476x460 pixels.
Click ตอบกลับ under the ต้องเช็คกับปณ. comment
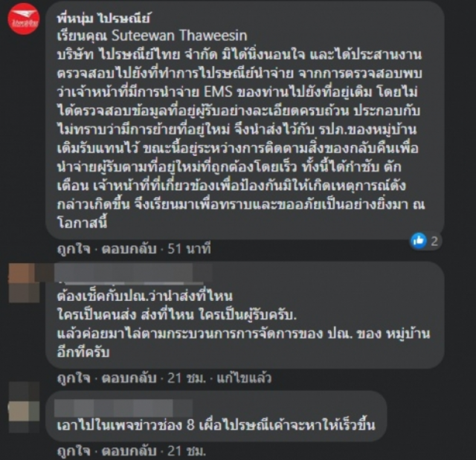129,378
